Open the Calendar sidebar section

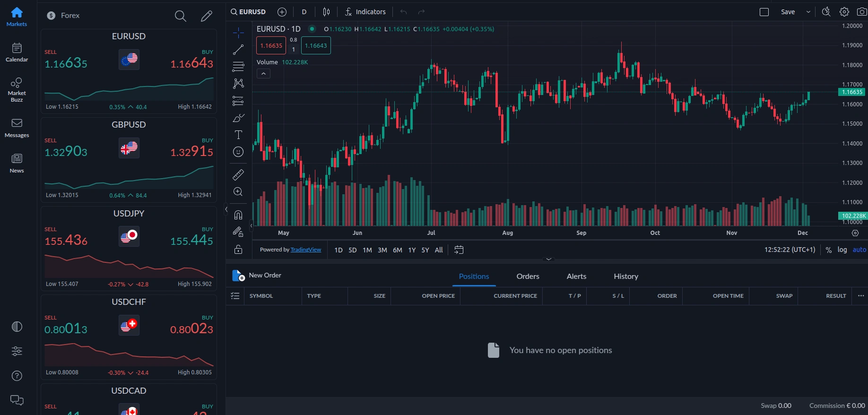(17, 52)
